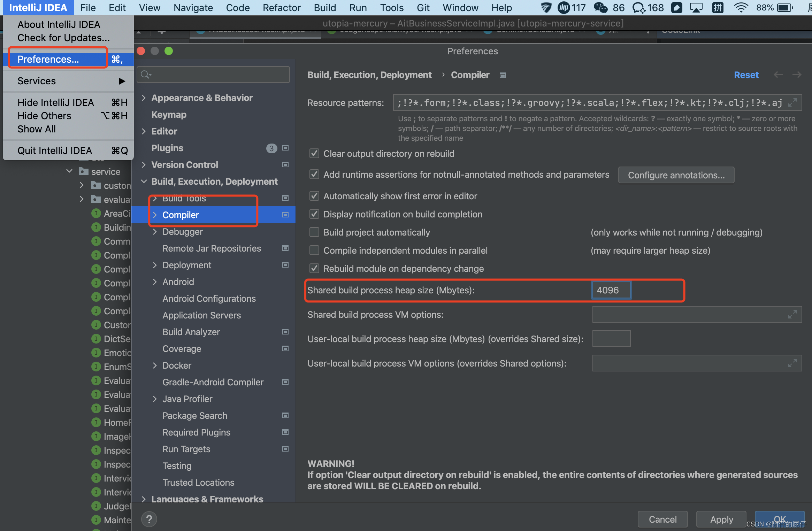Uncheck Clear output directory on rebuild

click(314, 154)
